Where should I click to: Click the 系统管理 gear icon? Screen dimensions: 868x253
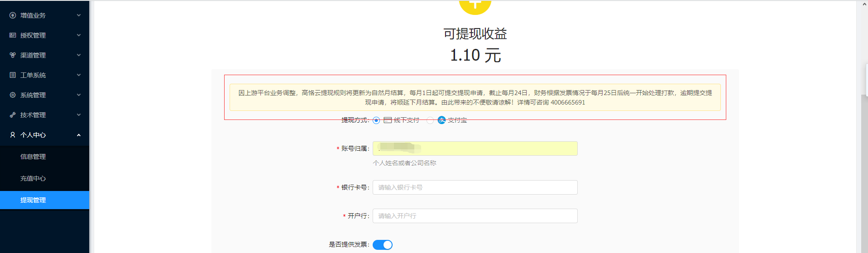[13, 95]
